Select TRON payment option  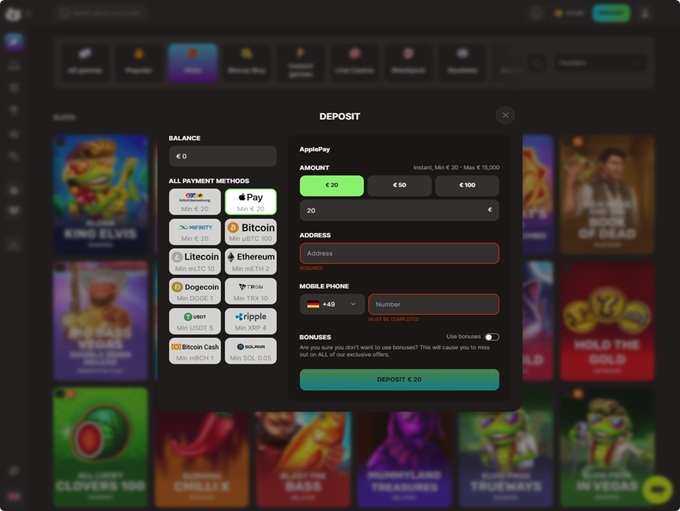[x=251, y=291]
